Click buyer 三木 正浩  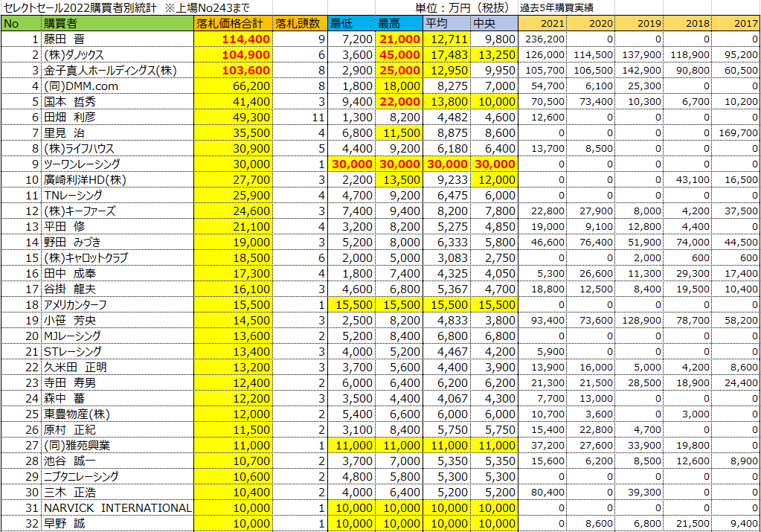[x=70, y=493]
